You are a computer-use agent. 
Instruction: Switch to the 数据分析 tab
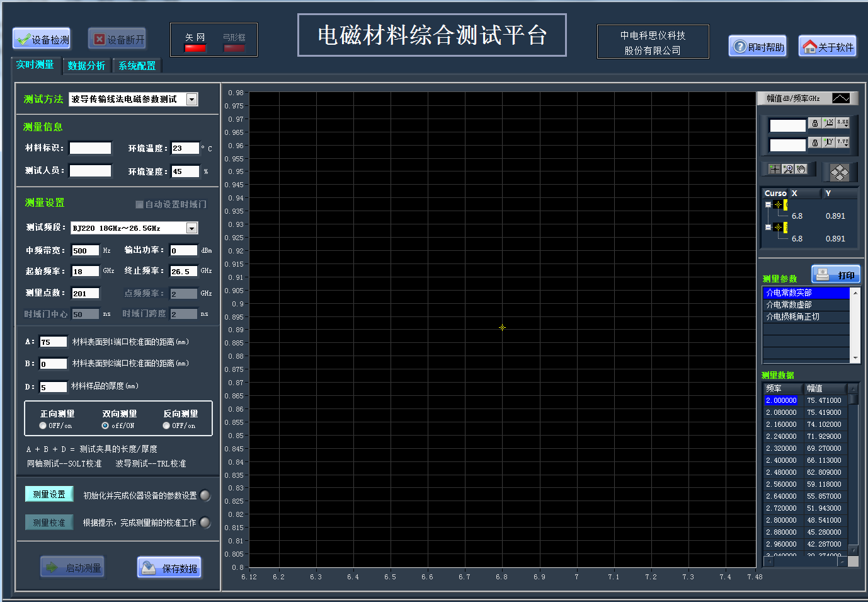point(86,66)
